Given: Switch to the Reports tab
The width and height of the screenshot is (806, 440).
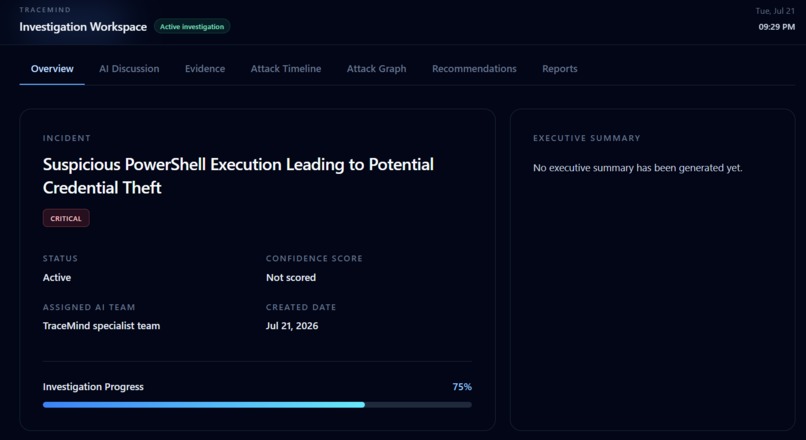Looking at the screenshot, I should 560,69.
